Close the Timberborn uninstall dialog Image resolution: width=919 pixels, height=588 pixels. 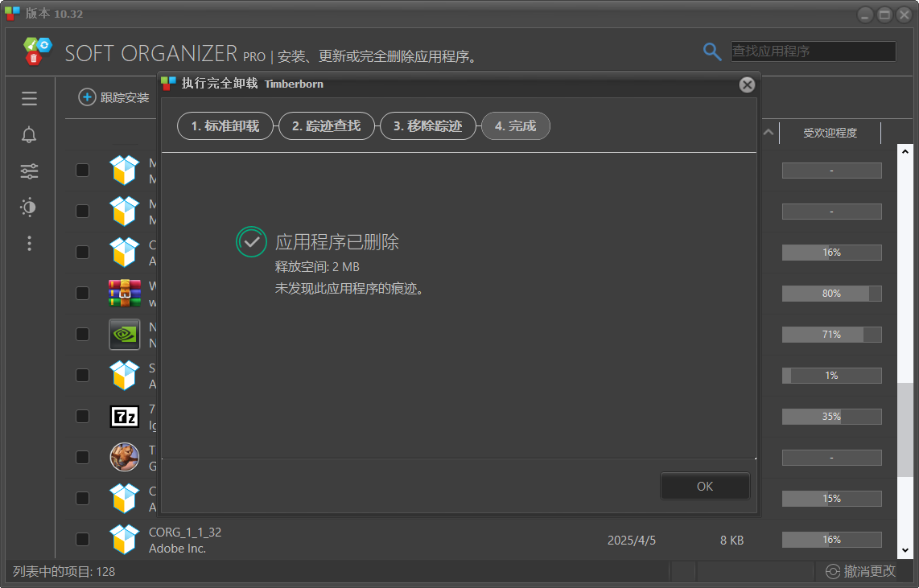(x=747, y=85)
